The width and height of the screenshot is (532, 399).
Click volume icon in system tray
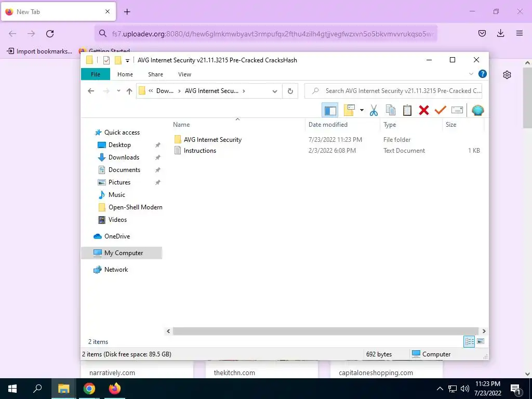[465, 389]
